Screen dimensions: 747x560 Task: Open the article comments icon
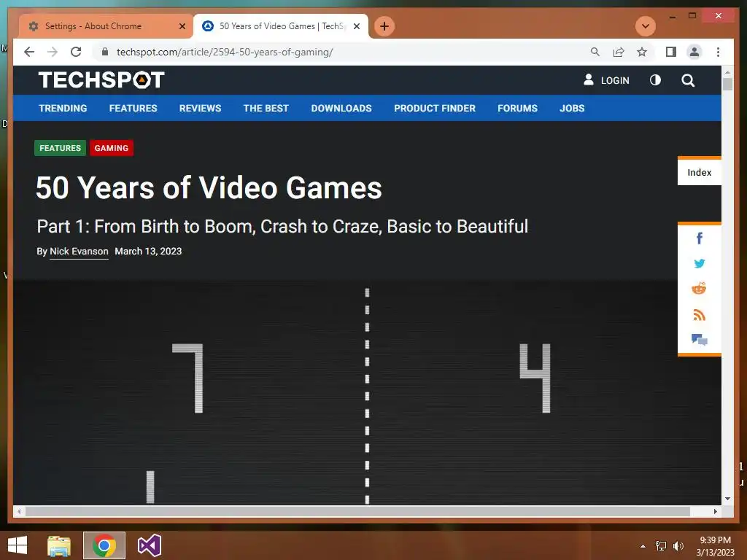700,340
